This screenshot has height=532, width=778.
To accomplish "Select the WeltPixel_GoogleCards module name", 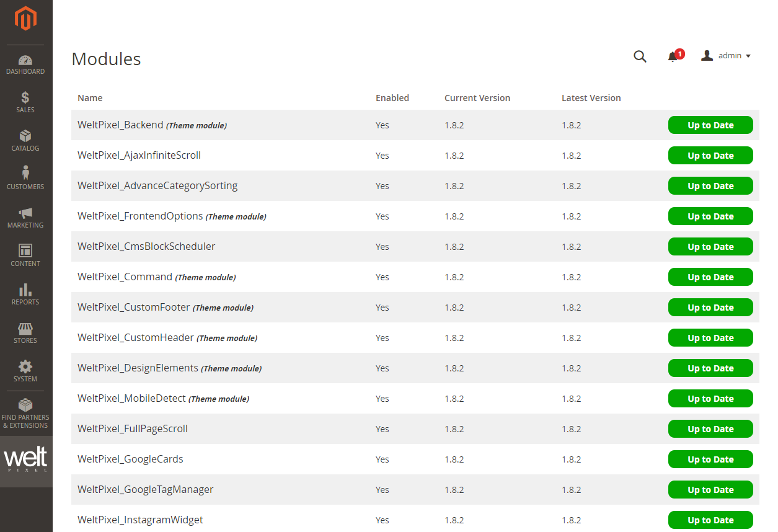I will (x=130, y=459).
